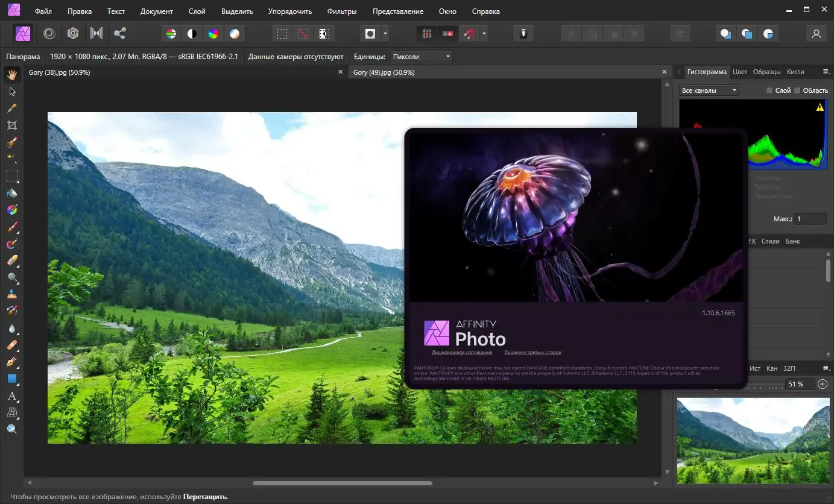Switch to the Образцы panel tab
Viewport: 834px width, 504px height.
(766, 72)
